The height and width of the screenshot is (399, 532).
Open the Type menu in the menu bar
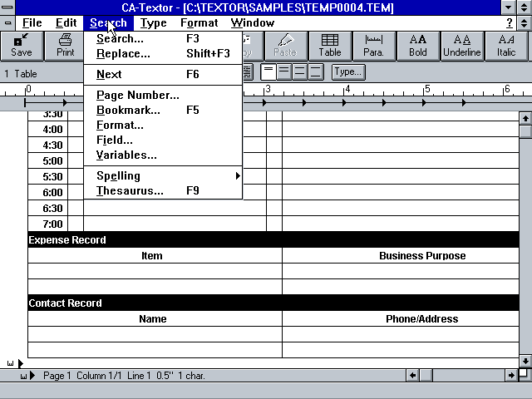tap(153, 22)
